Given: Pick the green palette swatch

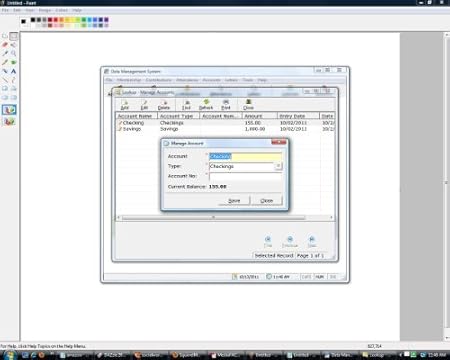Looking at the screenshot, I should coord(84,20).
